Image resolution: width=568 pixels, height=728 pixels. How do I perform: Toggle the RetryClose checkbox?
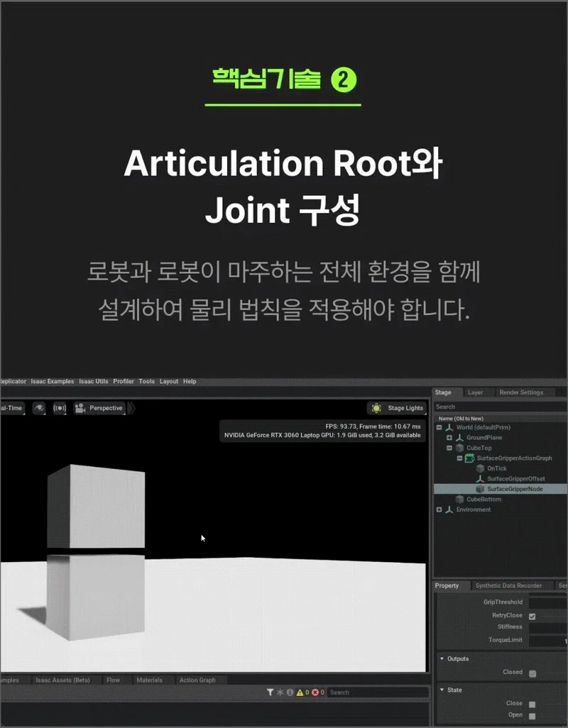coord(532,616)
